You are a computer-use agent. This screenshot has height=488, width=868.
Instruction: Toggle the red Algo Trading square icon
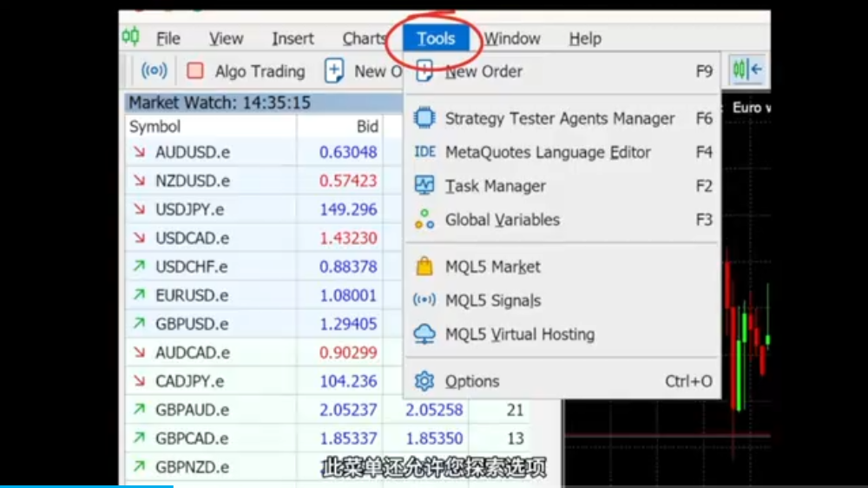click(x=194, y=71)
